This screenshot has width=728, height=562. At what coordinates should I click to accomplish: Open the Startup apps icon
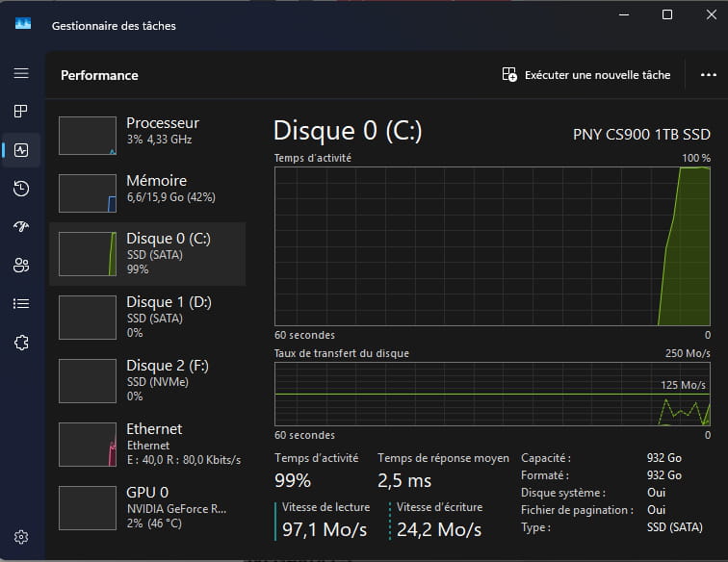[21, 227]
